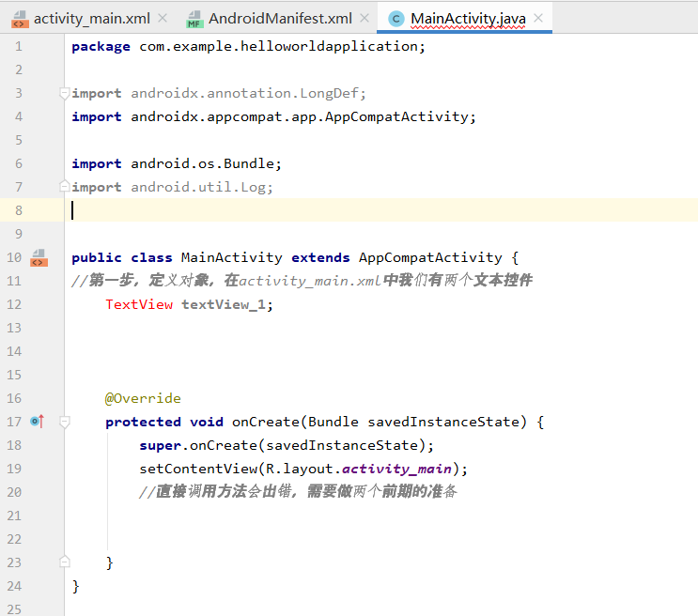
Task: Click the method fold end marker on line 23
Action: [64, 562]
